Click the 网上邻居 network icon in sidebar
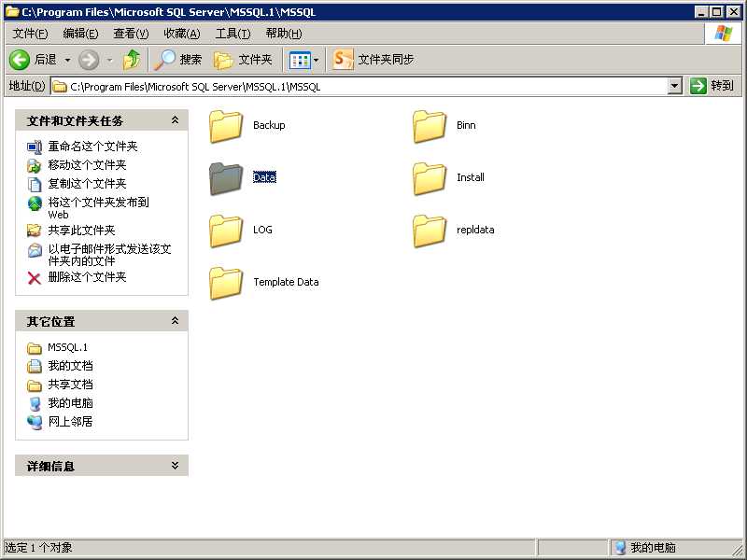747x560 pixels. pos(35,423)
